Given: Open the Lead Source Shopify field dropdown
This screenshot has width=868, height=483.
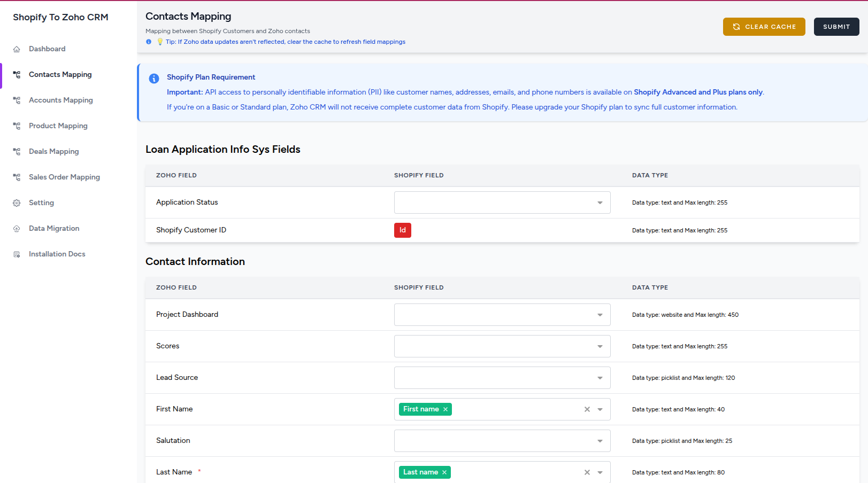Looking at the screenshot, I should pyautogui.click(x=600, y=378).
